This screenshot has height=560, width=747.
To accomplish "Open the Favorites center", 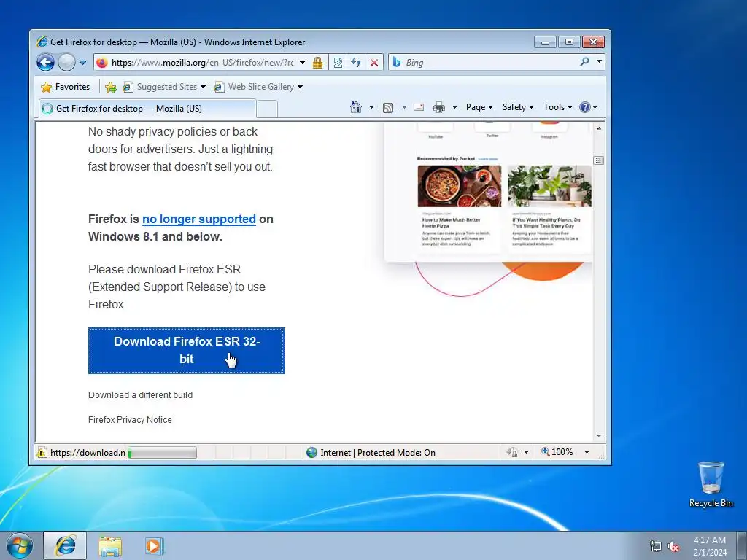I will pos(65,87).
